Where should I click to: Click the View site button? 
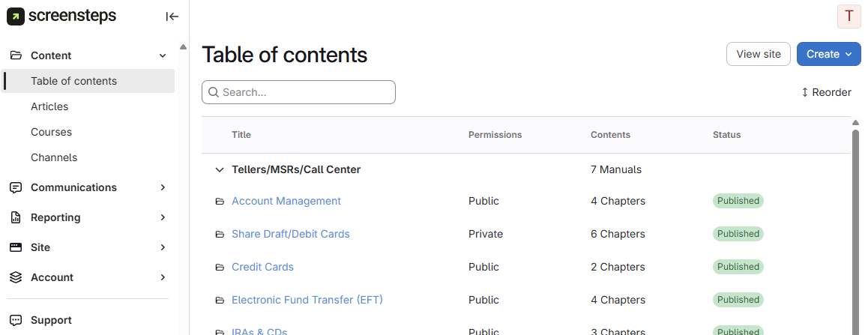[758, 54]
